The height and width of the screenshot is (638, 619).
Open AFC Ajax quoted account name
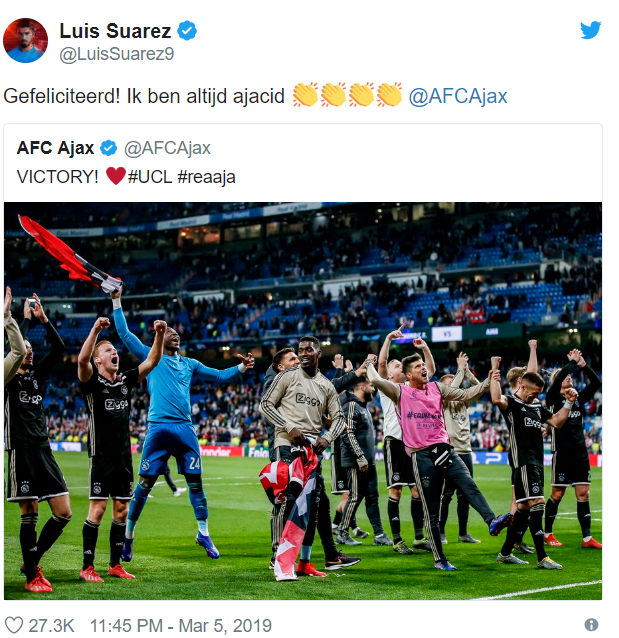[x=55, y=148]
